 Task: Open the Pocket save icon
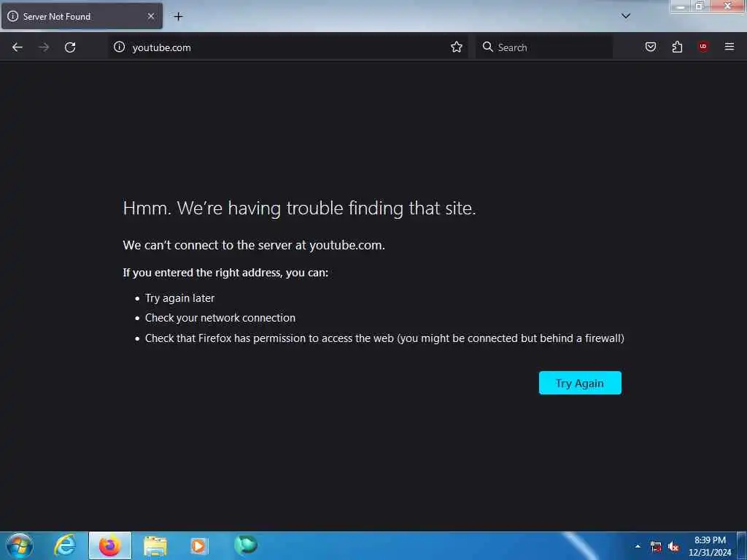click(x=651, y=47)
